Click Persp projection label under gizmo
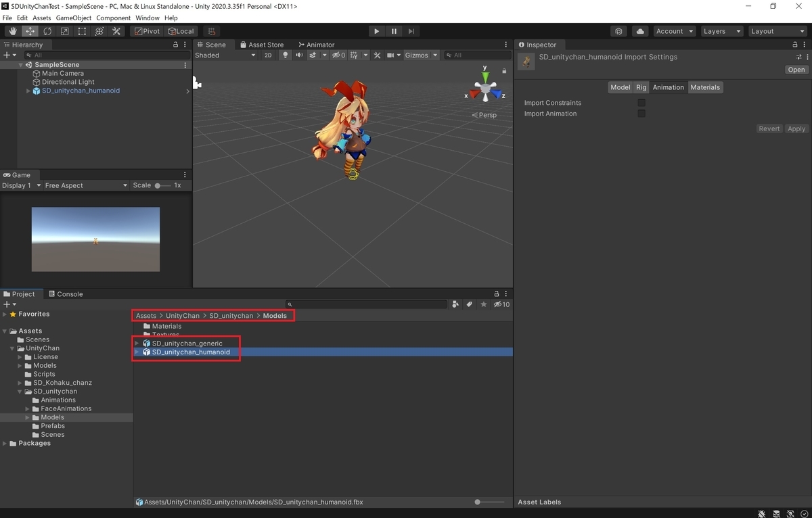 484,115
